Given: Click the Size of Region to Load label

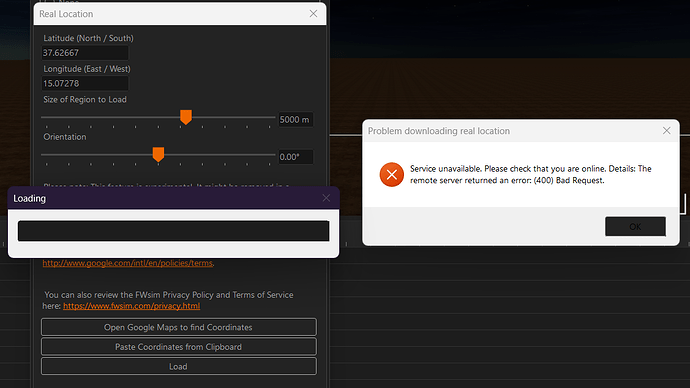Looking at the screenshot, I should point(85,99).
